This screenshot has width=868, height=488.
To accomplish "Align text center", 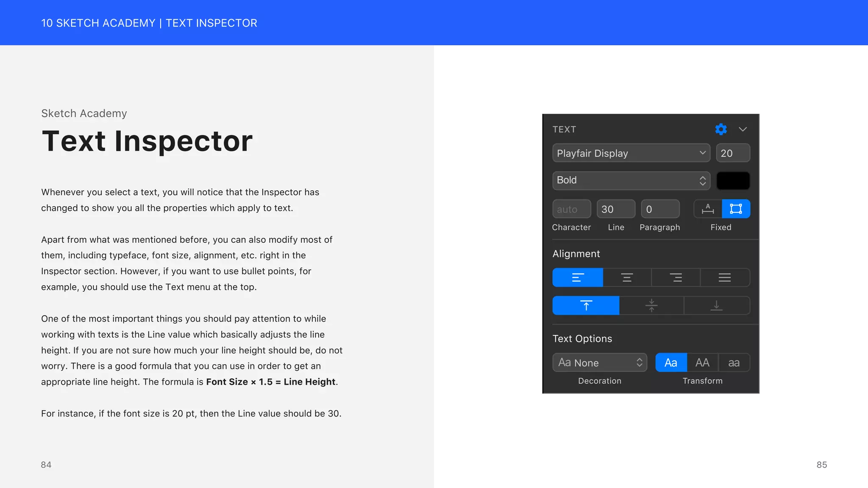I will tap(627, 277).
